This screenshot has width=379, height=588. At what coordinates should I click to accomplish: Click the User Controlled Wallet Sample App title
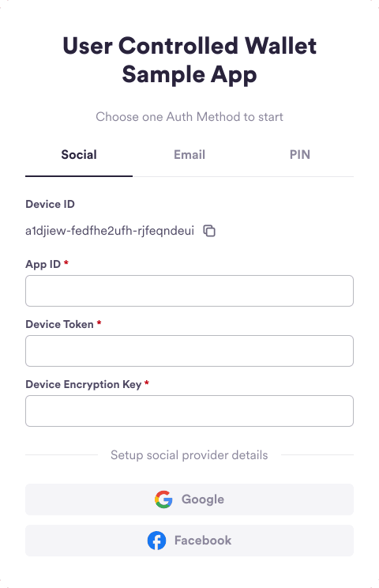coord(189,60)
